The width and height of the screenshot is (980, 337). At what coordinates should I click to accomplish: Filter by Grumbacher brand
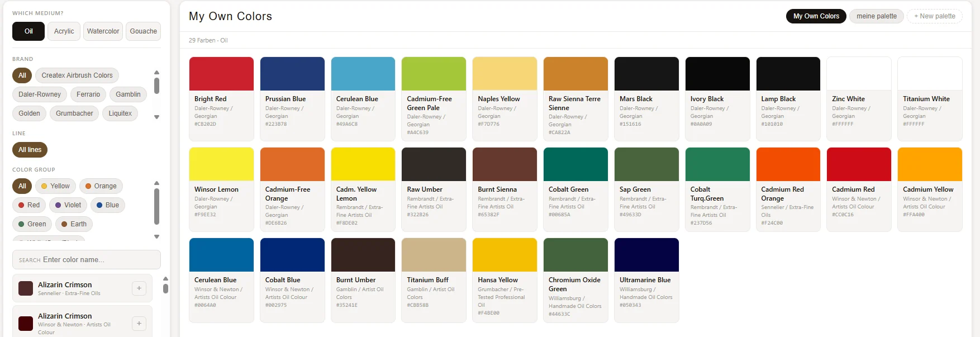click(74, 113)
